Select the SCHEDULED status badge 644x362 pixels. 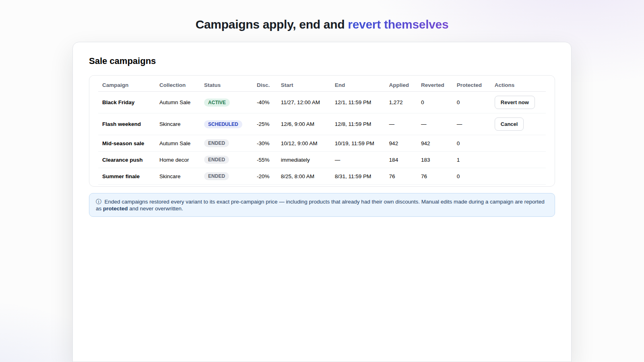pos(223,124)
